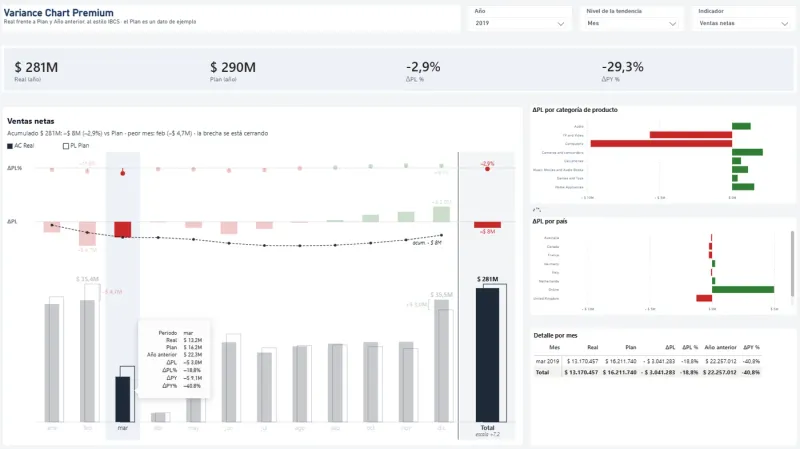Click the ΔPL por país title
800x449 pixels.
tap(549, 221)
